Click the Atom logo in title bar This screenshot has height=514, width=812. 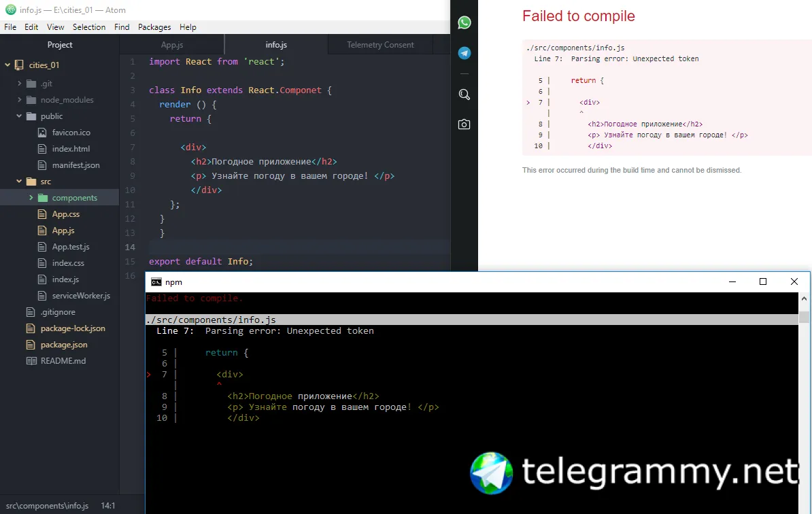point(10,10)
